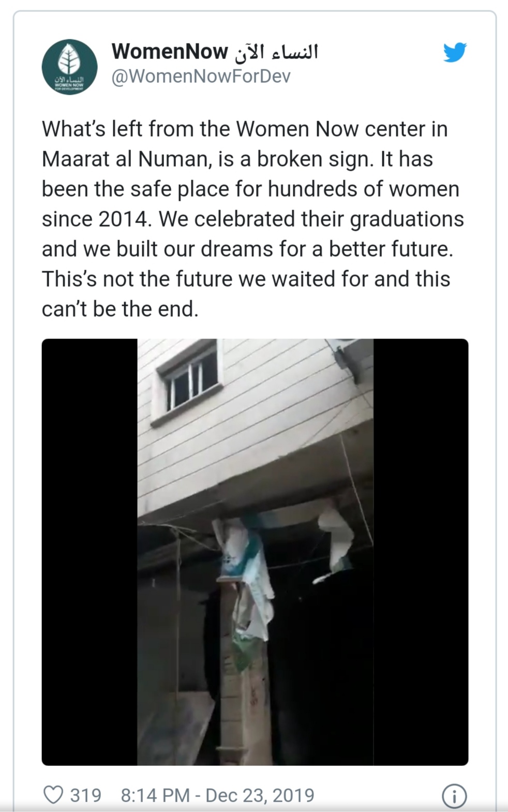Click the right black bar of the video
508x812 pixels.
point(421,552)
